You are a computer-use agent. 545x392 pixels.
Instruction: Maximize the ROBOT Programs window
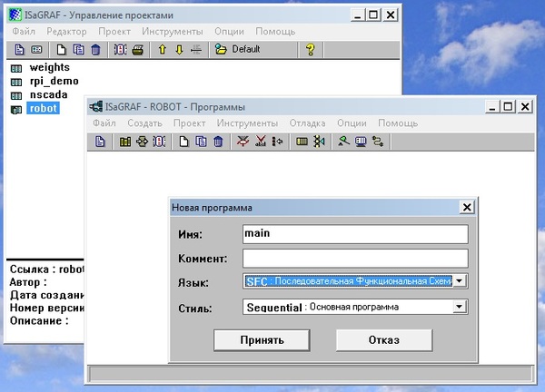point(508,106)
